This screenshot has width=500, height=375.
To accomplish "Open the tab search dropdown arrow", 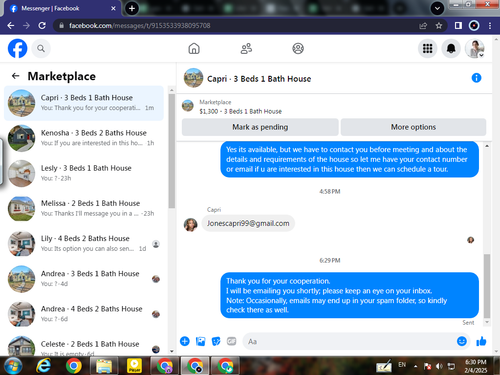I will tap(437, 8).
